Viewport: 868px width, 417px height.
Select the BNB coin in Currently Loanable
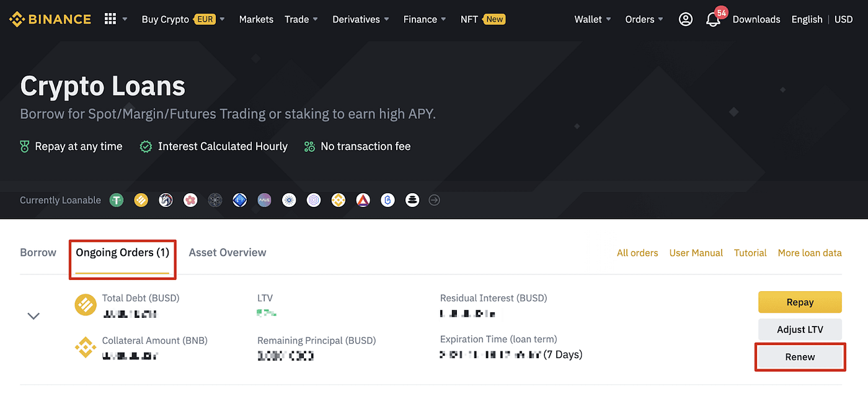pos(339,200)
